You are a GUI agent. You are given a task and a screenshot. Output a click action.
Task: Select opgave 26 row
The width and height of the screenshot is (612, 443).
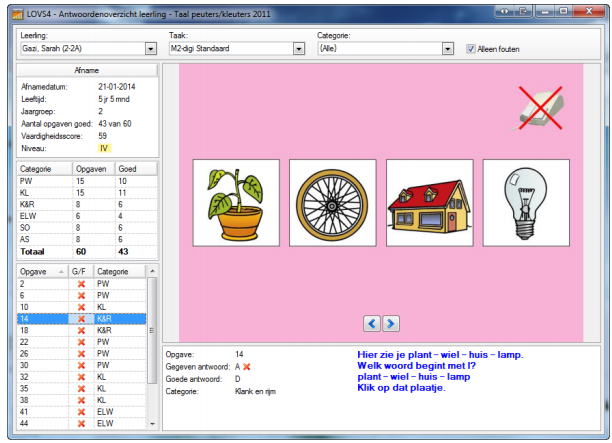[x=82, y=354]
